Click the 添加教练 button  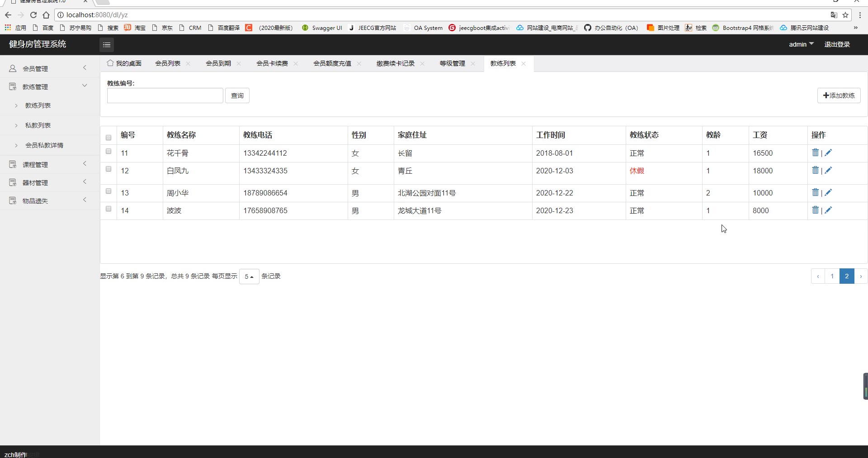(839, 95)
